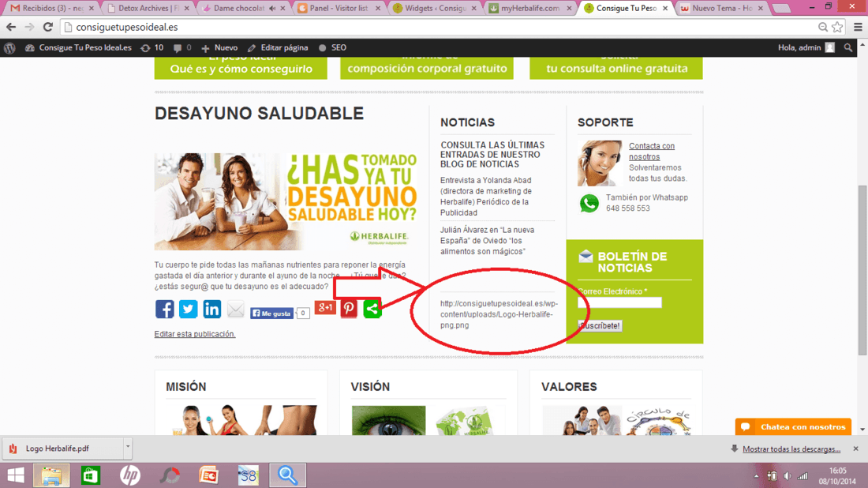This screenshot has width=868, height=488.
Task: Close the Consigue Tu Peso tab
Action: (x=665, y=9)
